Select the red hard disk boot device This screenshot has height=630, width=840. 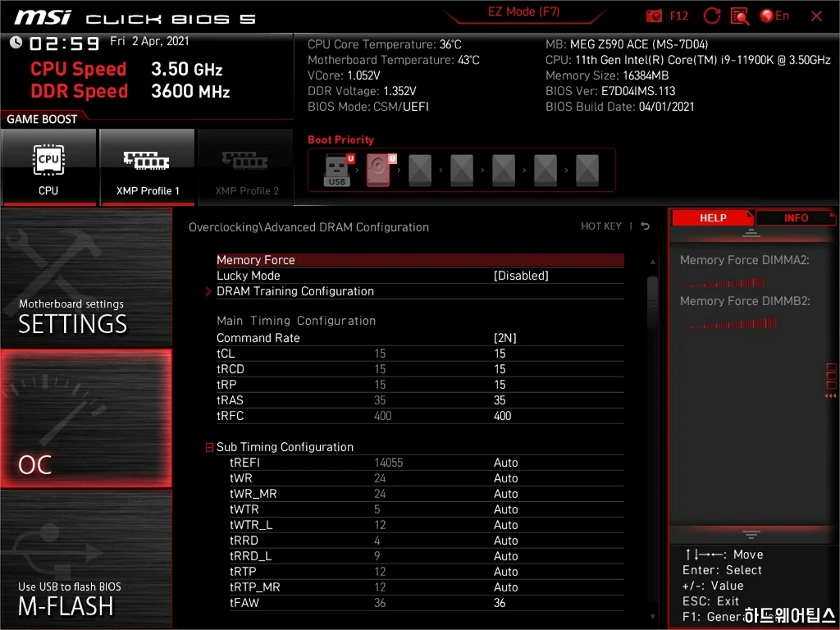point(379,170)
